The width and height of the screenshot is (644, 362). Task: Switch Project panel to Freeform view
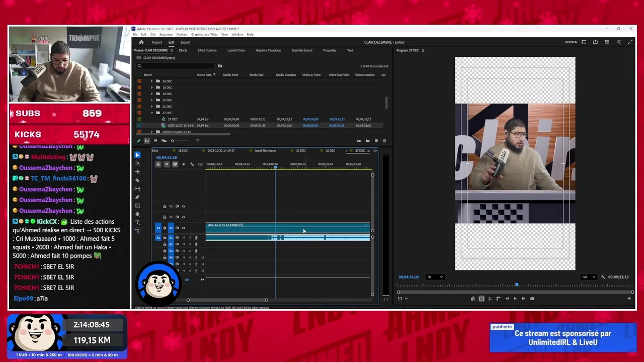[164, 141]
